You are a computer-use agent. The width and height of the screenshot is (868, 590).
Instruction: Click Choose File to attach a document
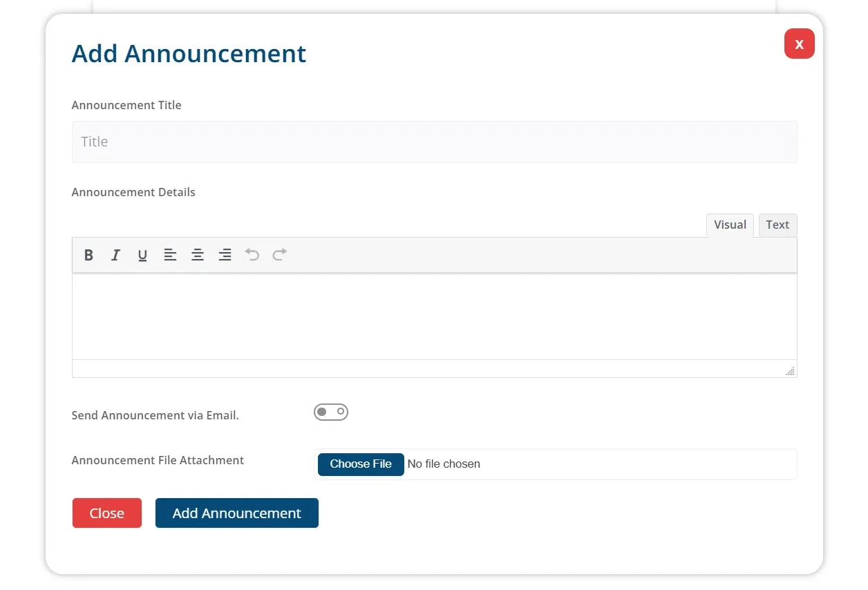click(x=360, y=464)
